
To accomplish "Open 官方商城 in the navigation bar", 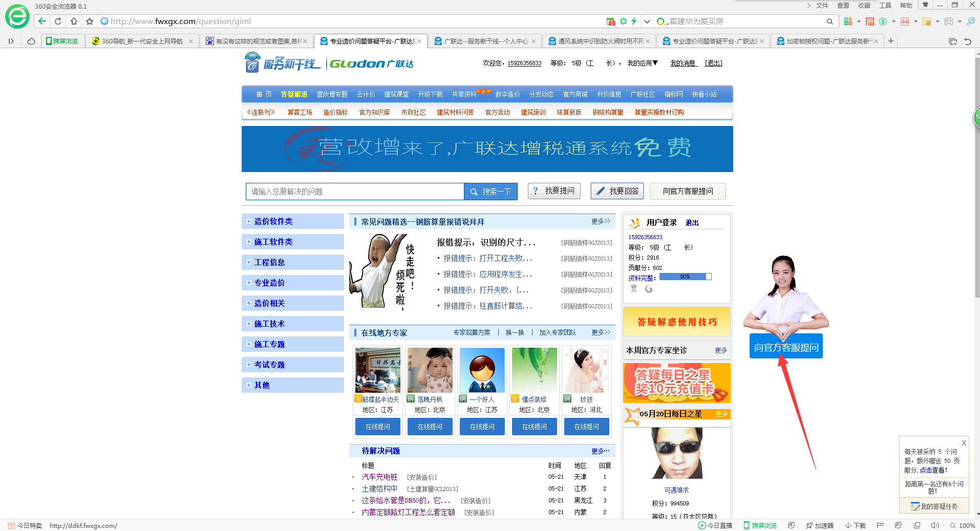I will [575, 94].
